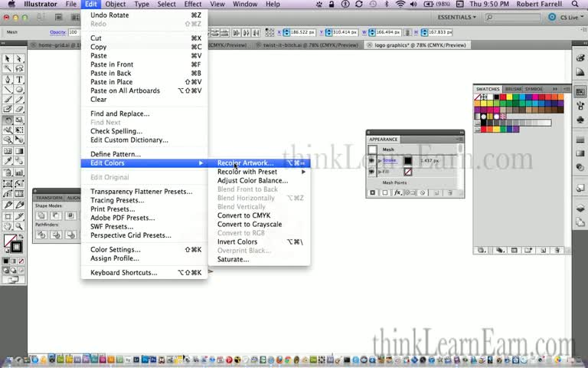The height and width of the screenshot is (368, 588).
Task: Click fx Add New Effect in Appearance panel
Action: point(397,192)
